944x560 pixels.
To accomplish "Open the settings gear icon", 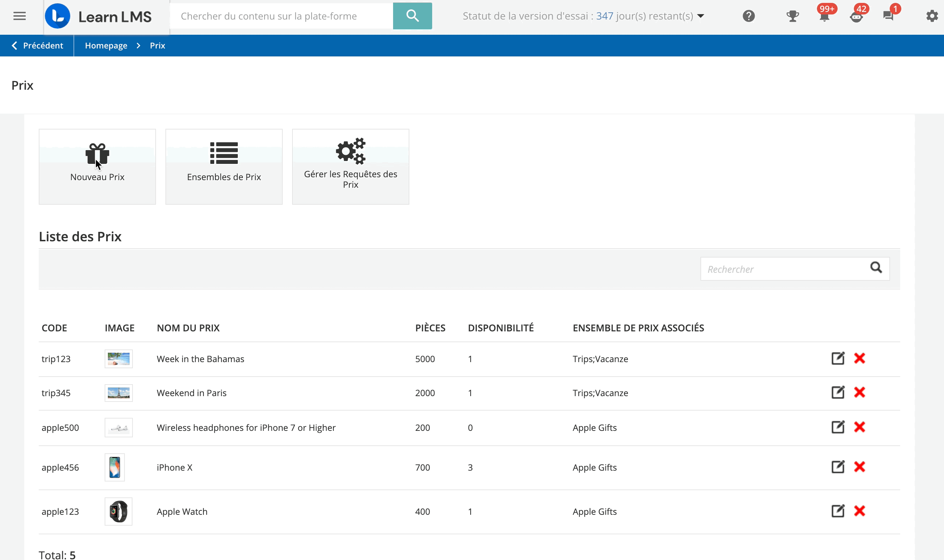I will click(x=932, y=16).
